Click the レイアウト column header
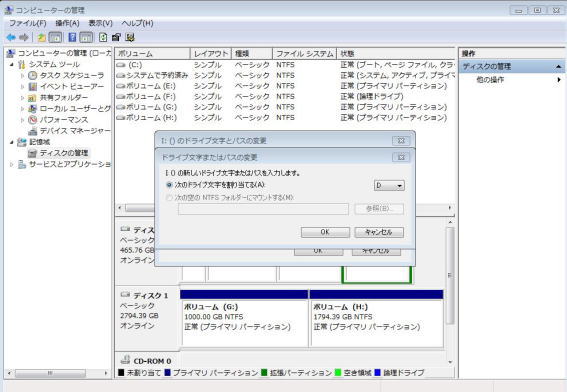The image size is (567, 392). coord(210,54)
